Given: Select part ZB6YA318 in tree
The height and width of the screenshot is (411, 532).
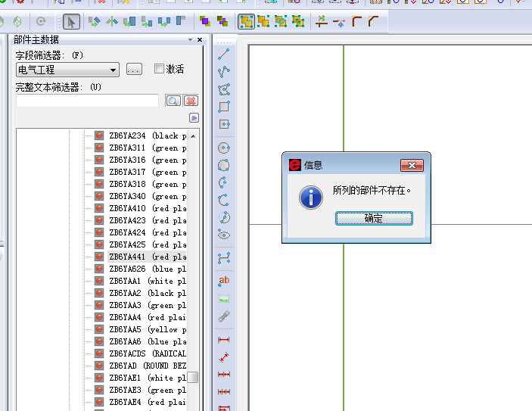Looking at the screenshot, I should point(148,184).
